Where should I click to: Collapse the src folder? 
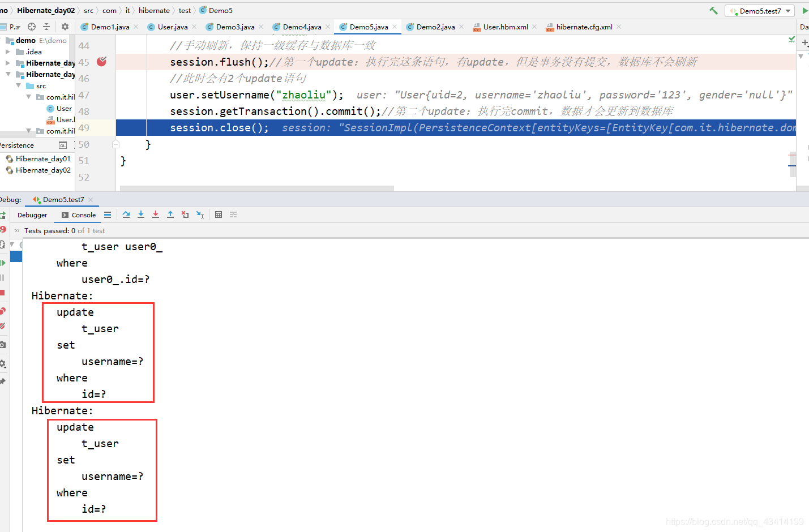click(x=19, y=85)
